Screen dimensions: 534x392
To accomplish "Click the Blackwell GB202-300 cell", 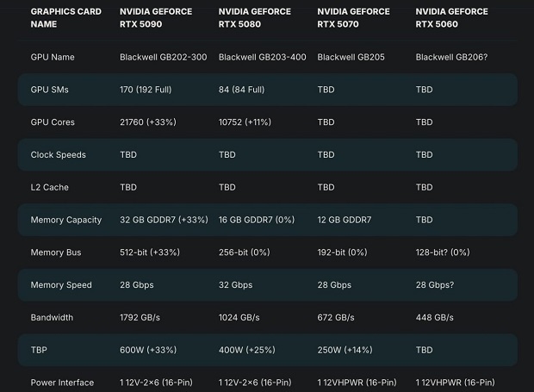I will 165,57.
